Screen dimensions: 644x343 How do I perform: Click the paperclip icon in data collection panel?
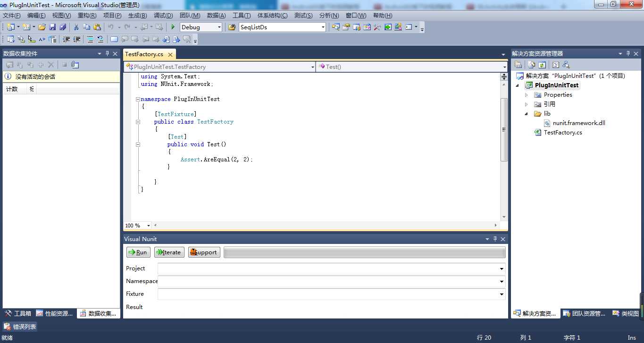tap(75, 65)
